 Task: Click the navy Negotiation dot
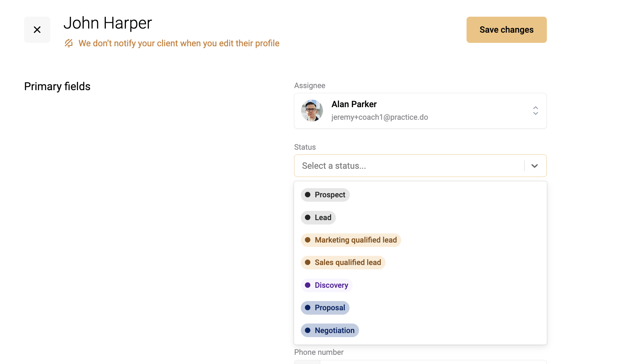pos(308,330)
